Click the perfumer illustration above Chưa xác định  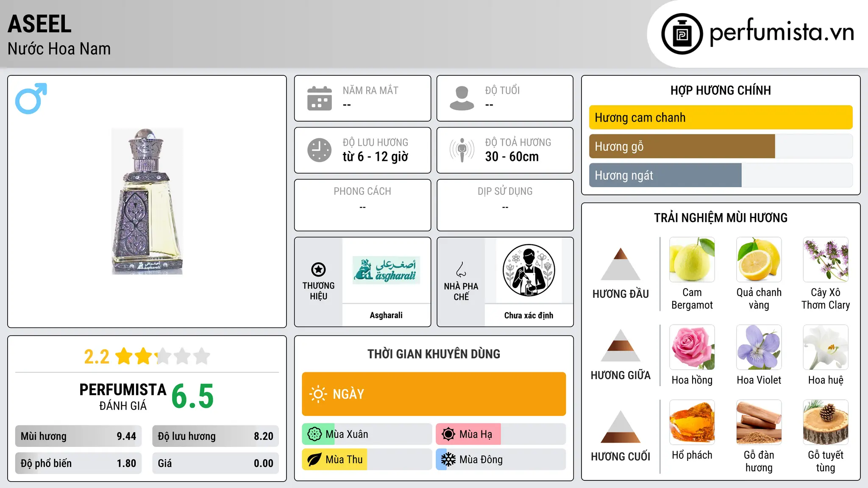(x=529, y=270)
